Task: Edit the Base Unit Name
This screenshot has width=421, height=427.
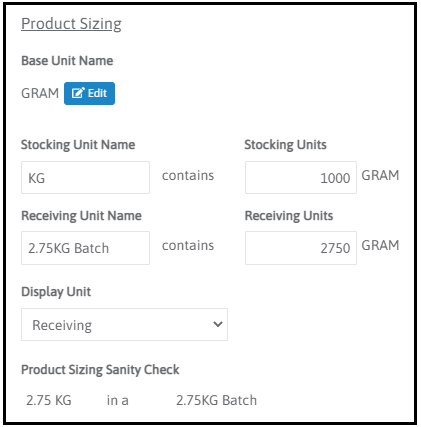Action: tap(89, 93)
